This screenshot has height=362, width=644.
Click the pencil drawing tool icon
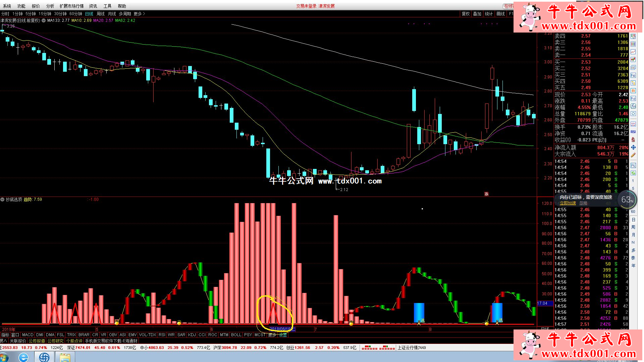(633, 155)
